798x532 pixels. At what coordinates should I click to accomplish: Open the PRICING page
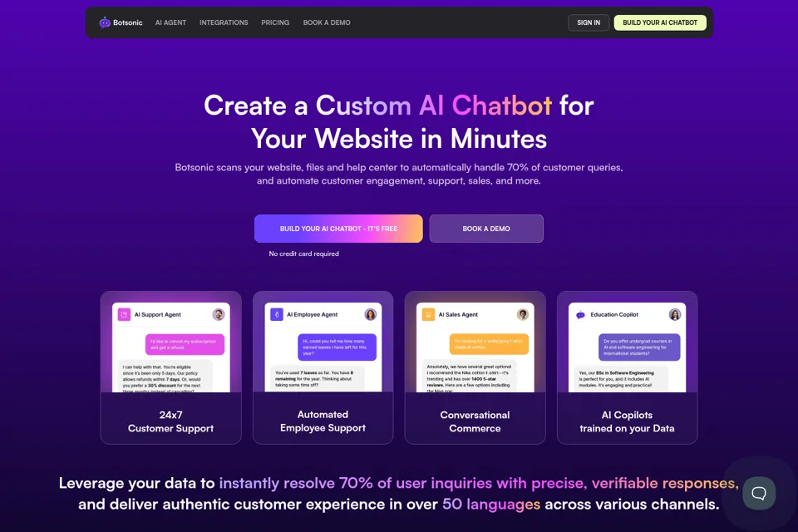[x=275, y=22]
